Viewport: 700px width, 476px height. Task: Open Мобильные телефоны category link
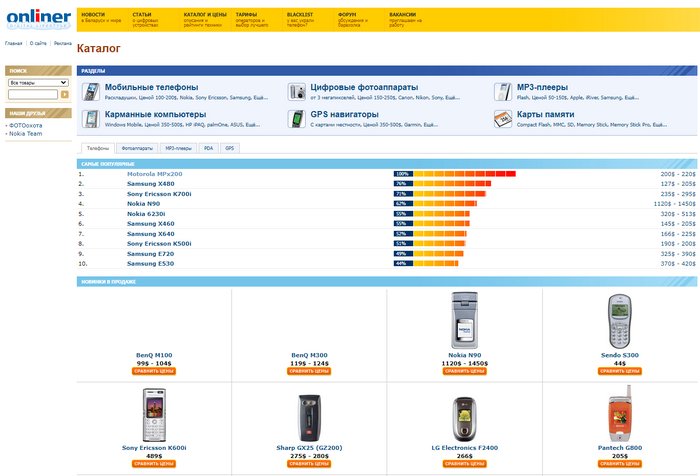pos(151,88)
